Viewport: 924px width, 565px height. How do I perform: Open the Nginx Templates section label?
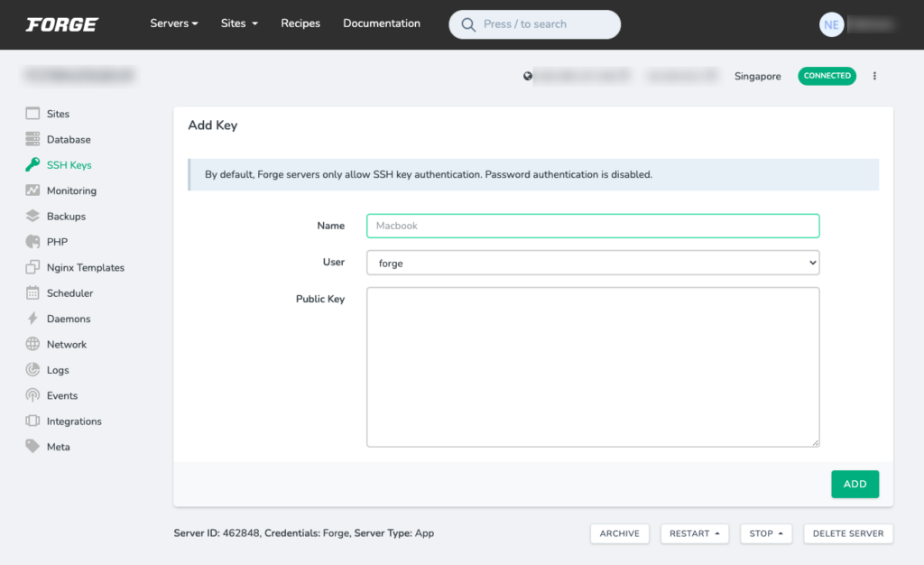pyautogui.click(x=86, y=267)
